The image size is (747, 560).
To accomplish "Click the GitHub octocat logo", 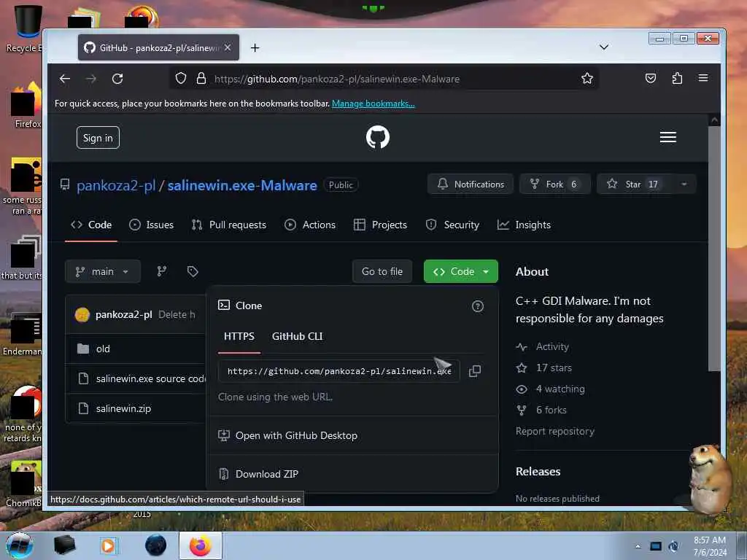I will click(x=378, y=137).
